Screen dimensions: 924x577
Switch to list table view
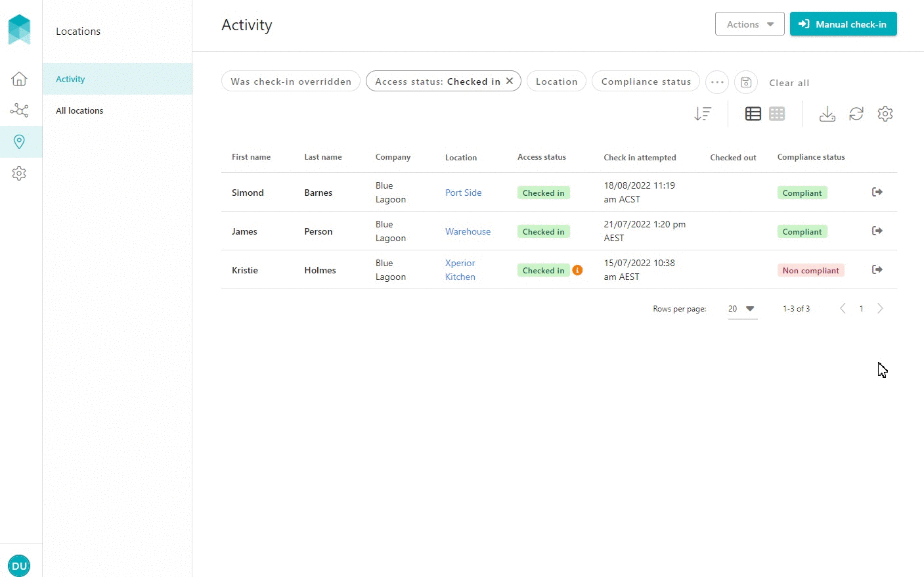click(753, 114)
